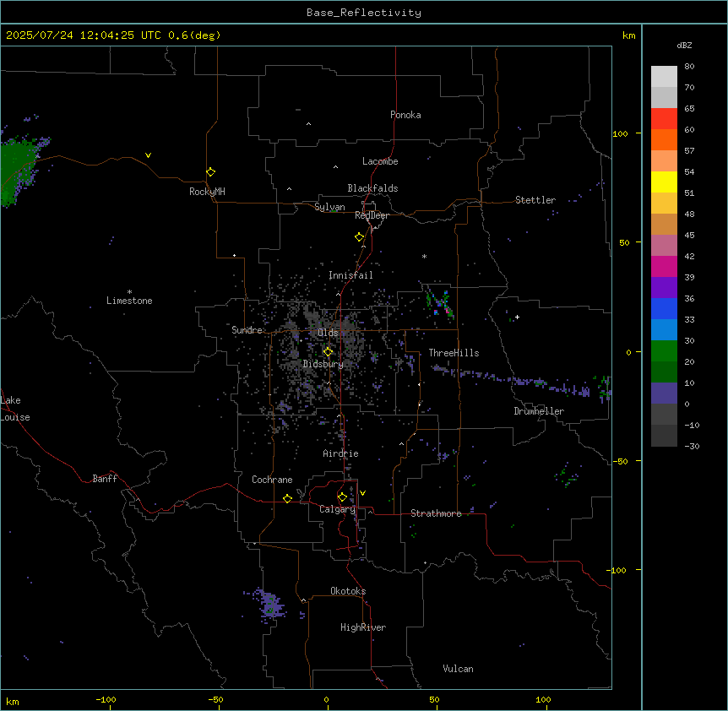
Task: Click the Blackfalds label
Action: coord(372,188)
